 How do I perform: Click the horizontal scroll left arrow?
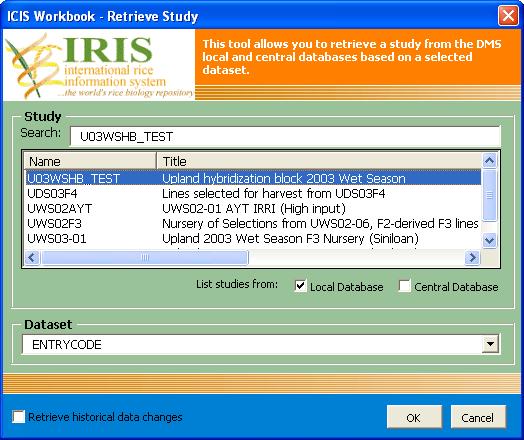32,257
